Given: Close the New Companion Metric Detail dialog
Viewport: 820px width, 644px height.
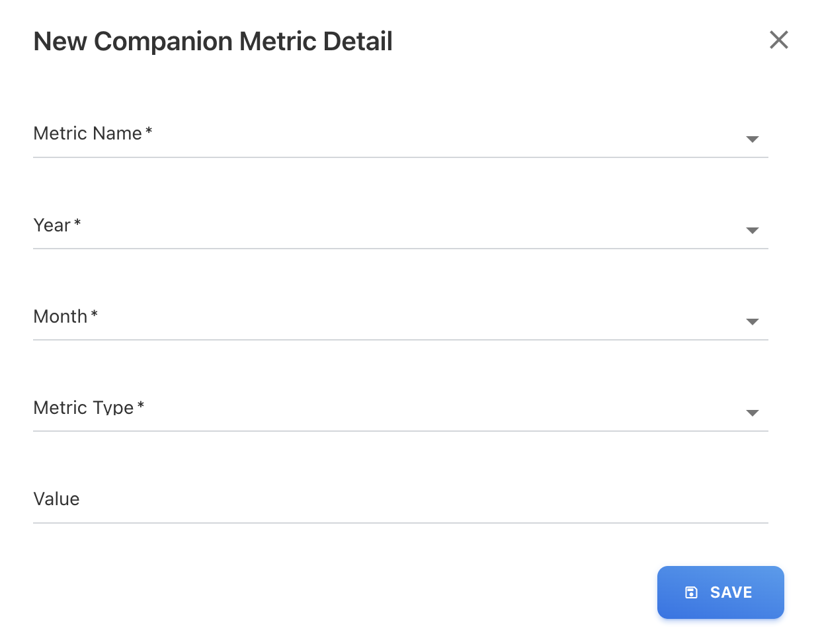Looking at the screenshot, I should coord(779,40).
